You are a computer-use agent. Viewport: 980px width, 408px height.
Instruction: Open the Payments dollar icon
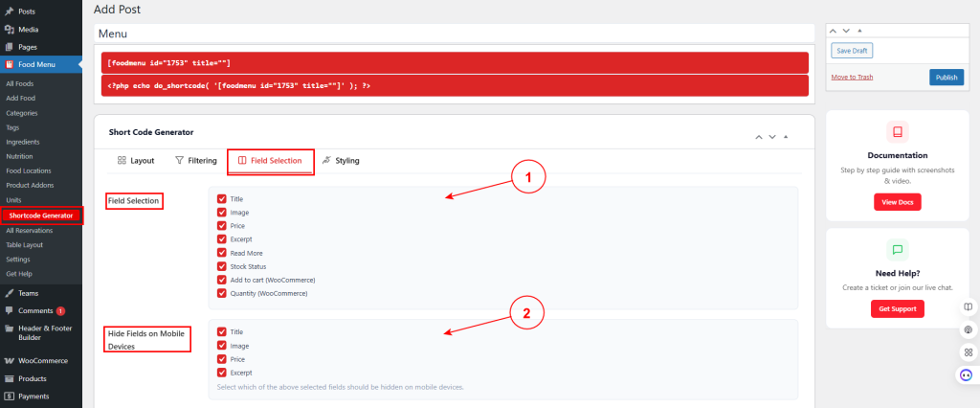click(10, 397)
